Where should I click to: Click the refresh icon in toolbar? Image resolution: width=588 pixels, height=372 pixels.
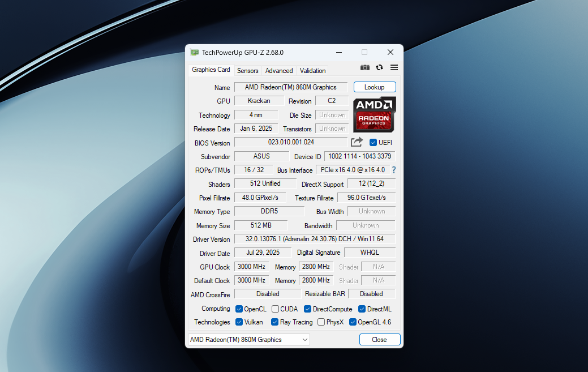point(379,67)
